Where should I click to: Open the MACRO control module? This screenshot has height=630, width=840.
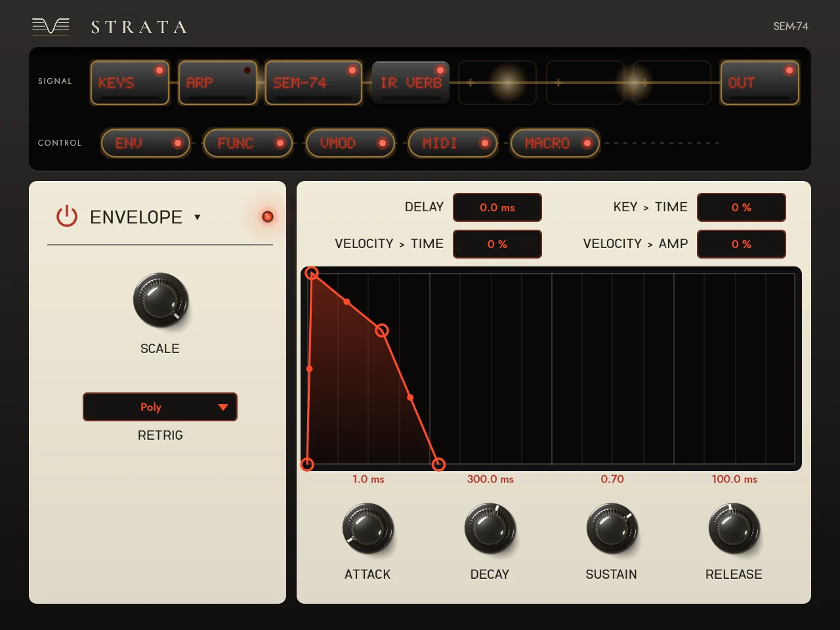tap(555, 143)
